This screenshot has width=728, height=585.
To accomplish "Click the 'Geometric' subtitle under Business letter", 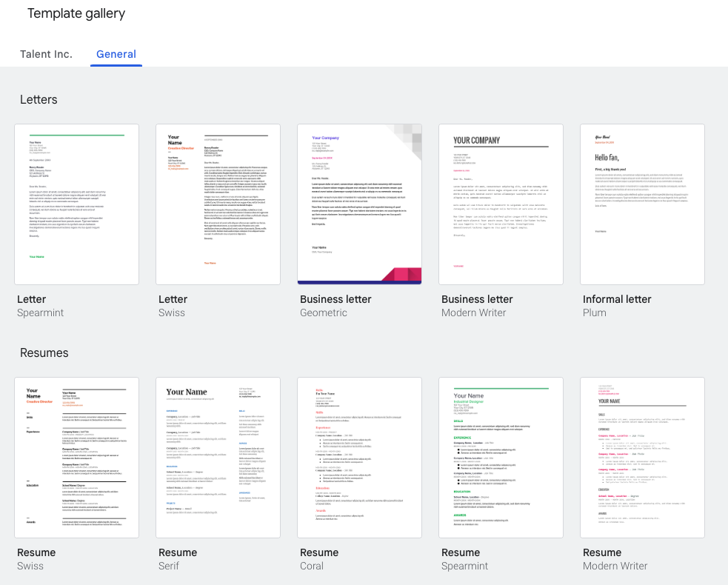I will (x=323, y=312).
